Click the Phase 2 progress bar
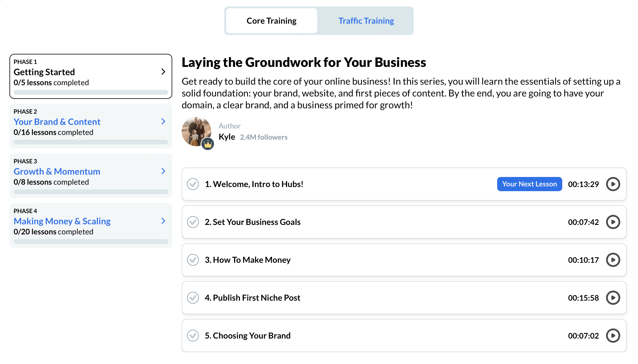 tap(91, 142)
